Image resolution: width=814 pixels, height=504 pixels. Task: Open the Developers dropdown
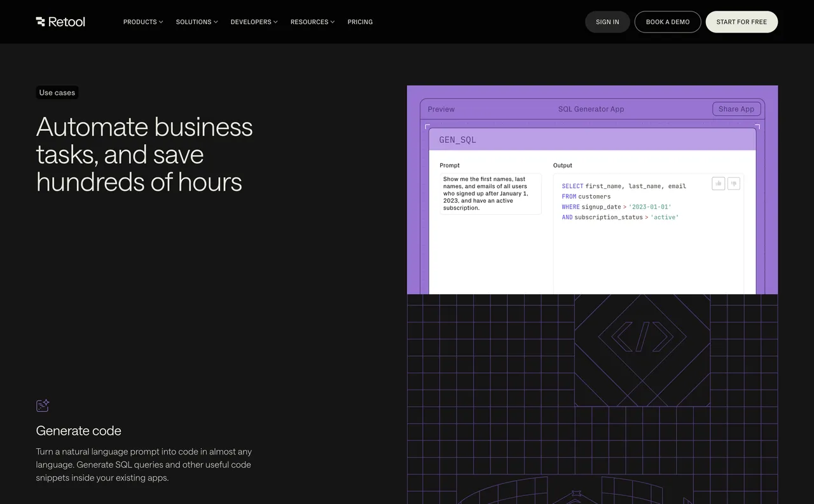[254, 22]
